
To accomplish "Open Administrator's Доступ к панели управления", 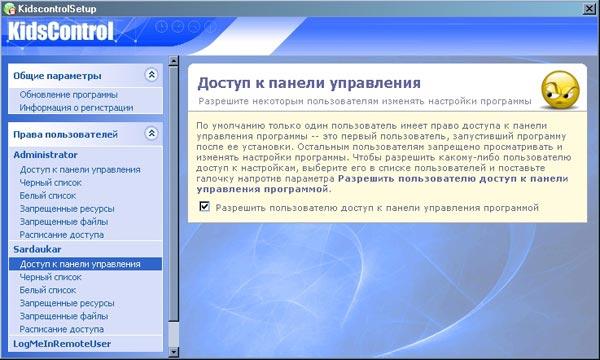I will tap(80, 169).
